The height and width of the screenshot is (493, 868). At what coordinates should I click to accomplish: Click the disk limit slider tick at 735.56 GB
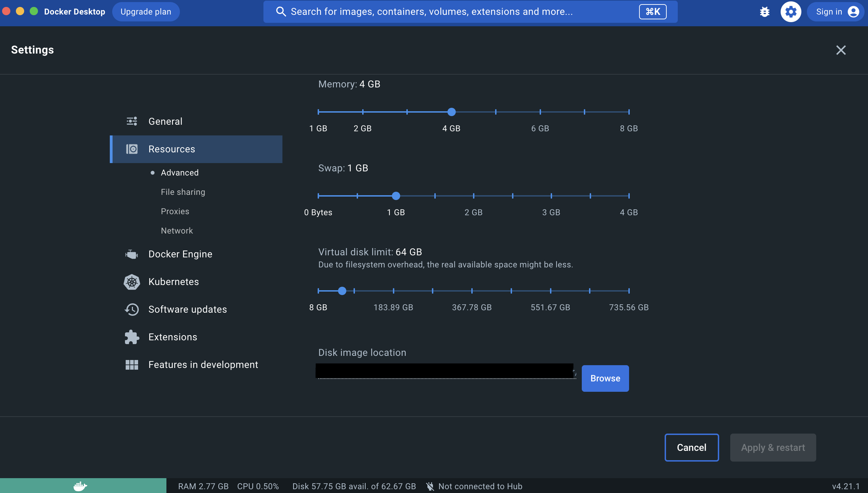(x=629, y=291)
